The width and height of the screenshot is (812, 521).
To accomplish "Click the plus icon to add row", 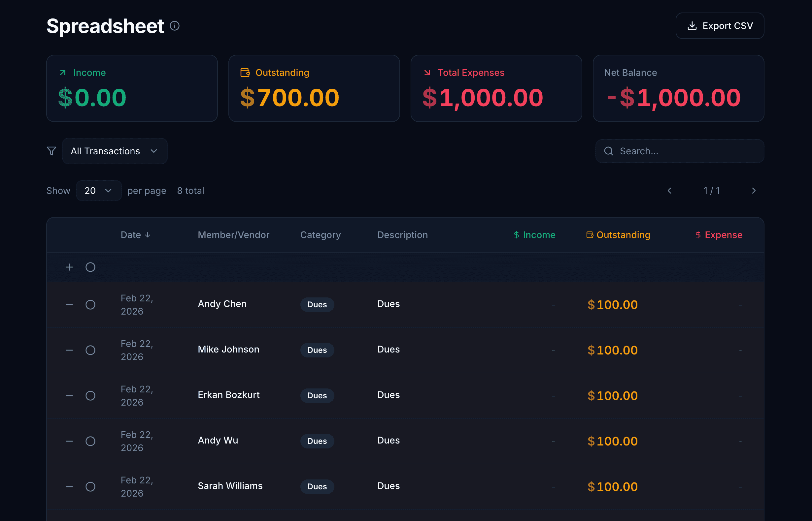I will pyautogui.click(x=69, y=267).
